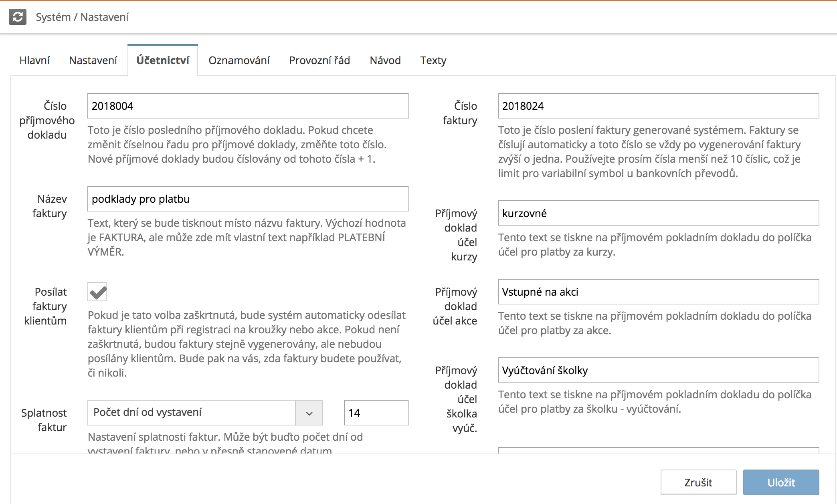Go to the Oznamování tab
Screen dimensions: 837x504
click(x=239, y=60)
